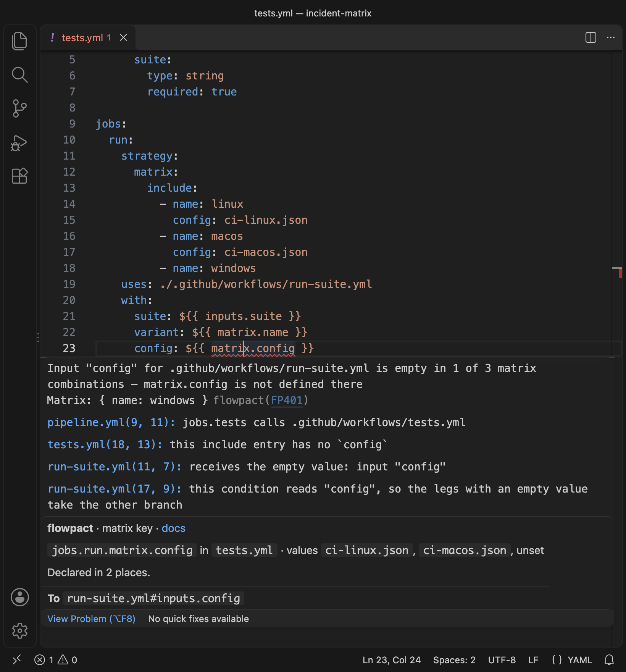Open the Source Control view

[19, 108]
